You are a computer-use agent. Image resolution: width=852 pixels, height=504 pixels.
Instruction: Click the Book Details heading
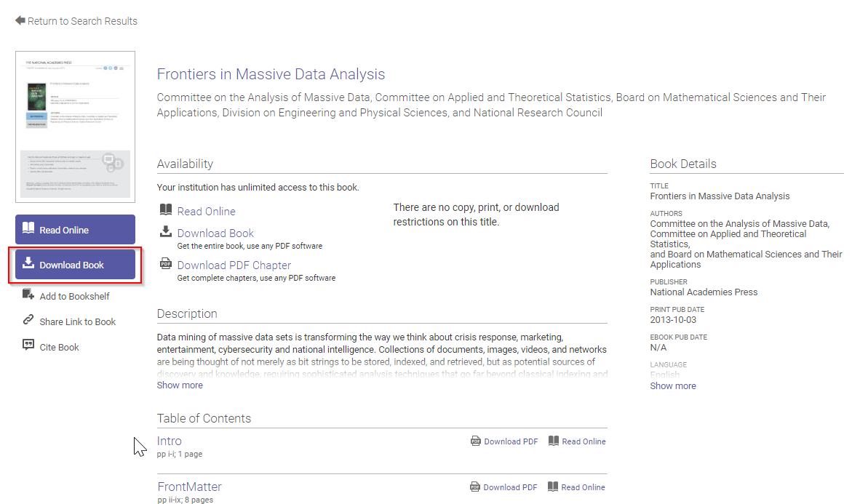tap(683, 164)
